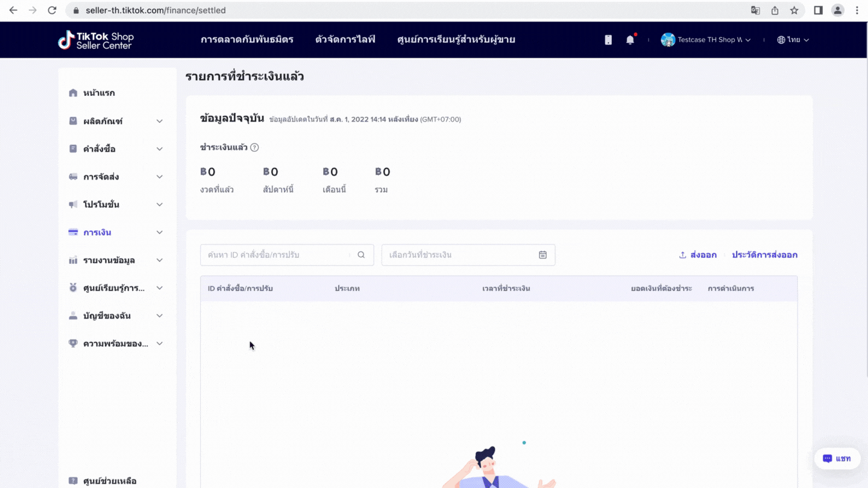Click the ประเภท column header
Viewport: 868px width, 488px height.
coord(347,289)
